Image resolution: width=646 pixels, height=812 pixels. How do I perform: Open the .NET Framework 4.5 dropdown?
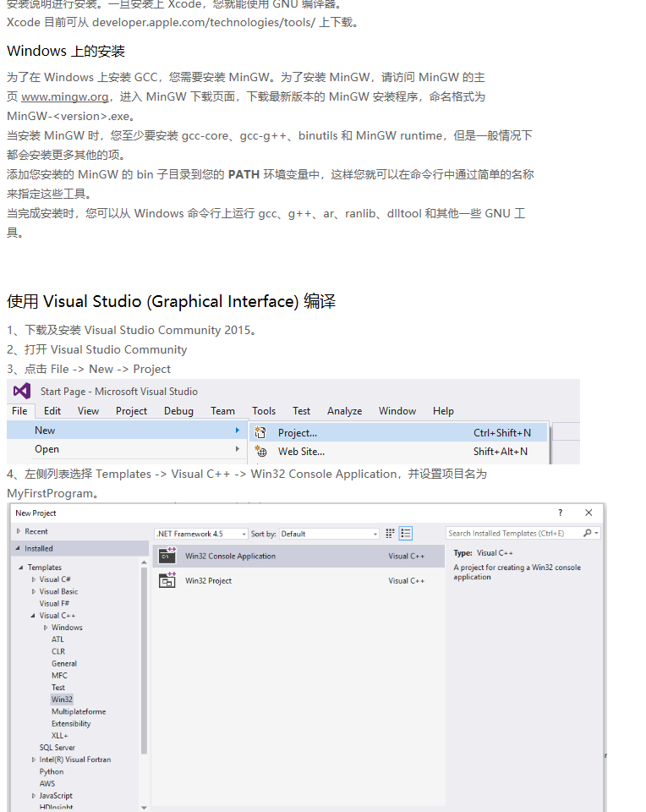pyautogui.click(x=201, y=534)
